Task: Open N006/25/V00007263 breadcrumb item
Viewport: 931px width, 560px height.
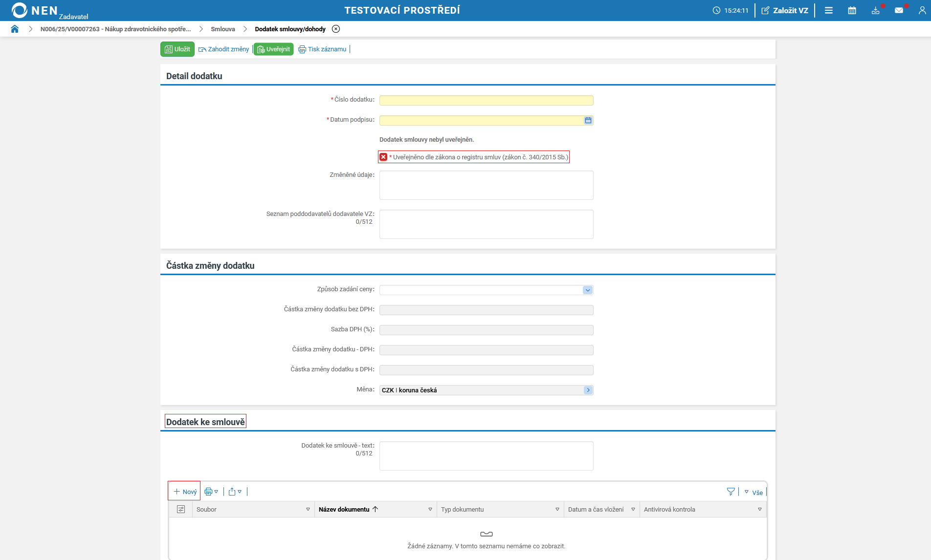Action: (x=116, y=29)
